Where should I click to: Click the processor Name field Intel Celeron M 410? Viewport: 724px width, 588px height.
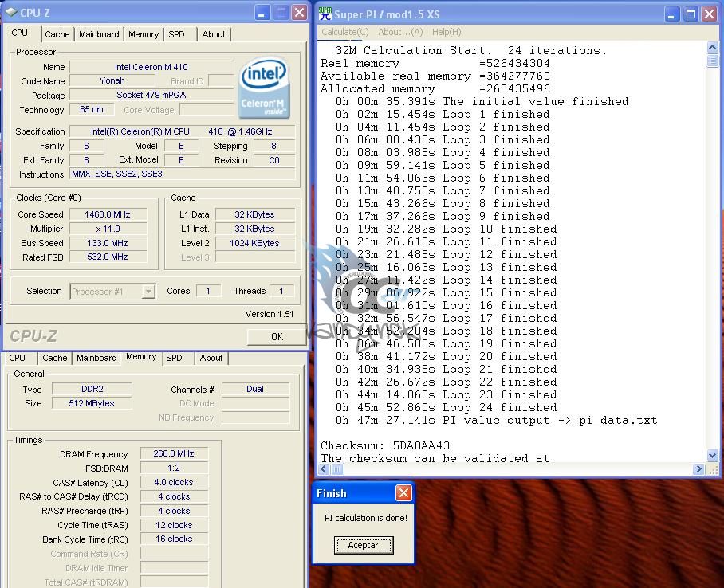click(151, 67)
